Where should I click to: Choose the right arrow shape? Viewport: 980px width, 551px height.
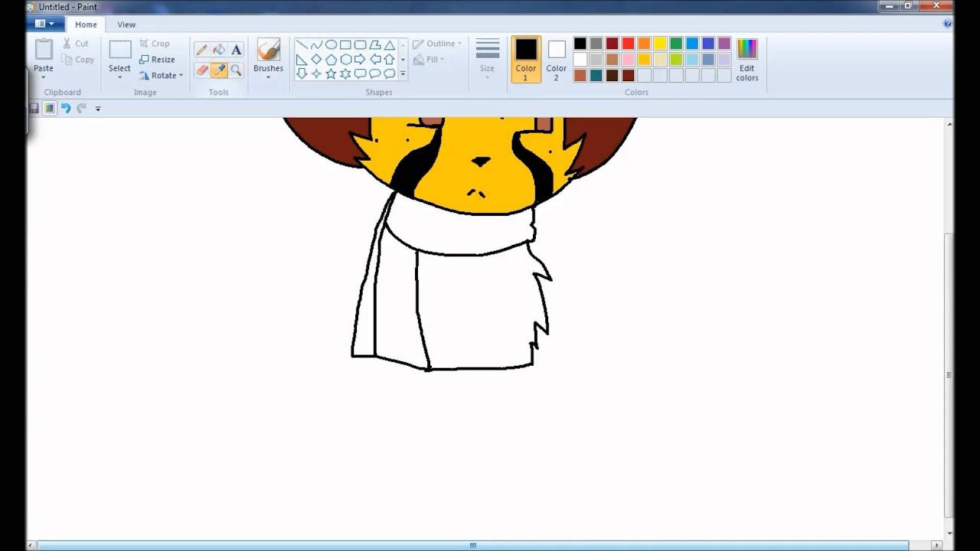[x=360, y=59]
